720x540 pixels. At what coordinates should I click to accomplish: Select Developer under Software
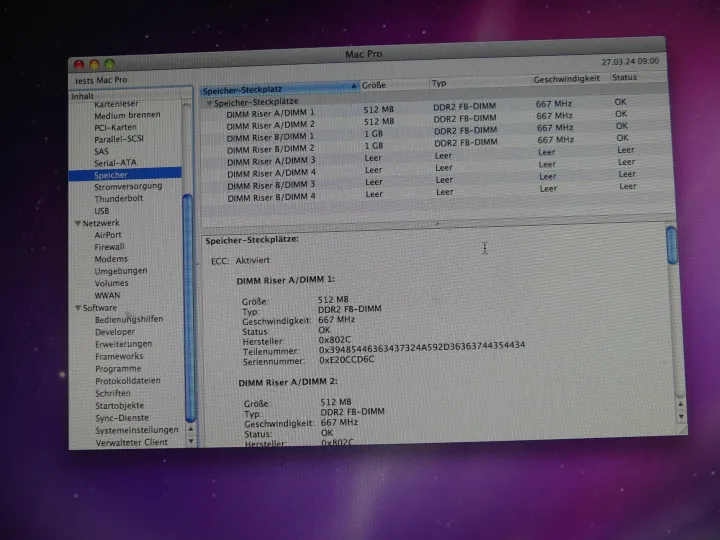point(115,332)
